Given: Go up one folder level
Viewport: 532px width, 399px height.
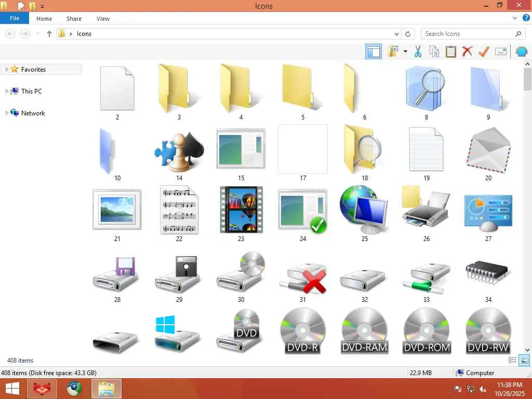Looking at the screenshot, I should (49, 34).
